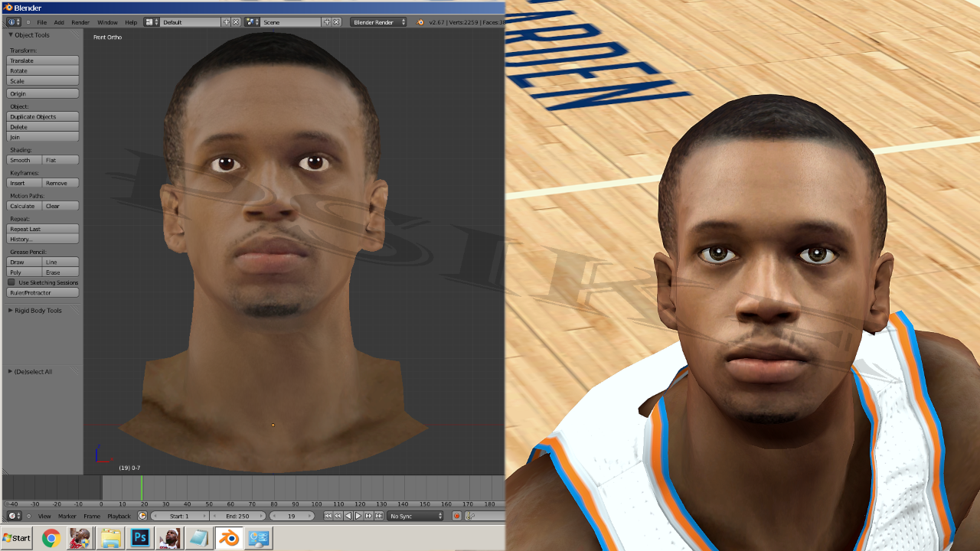Open the screen layout browse icon
980x551 pixels.
[152, 22]
